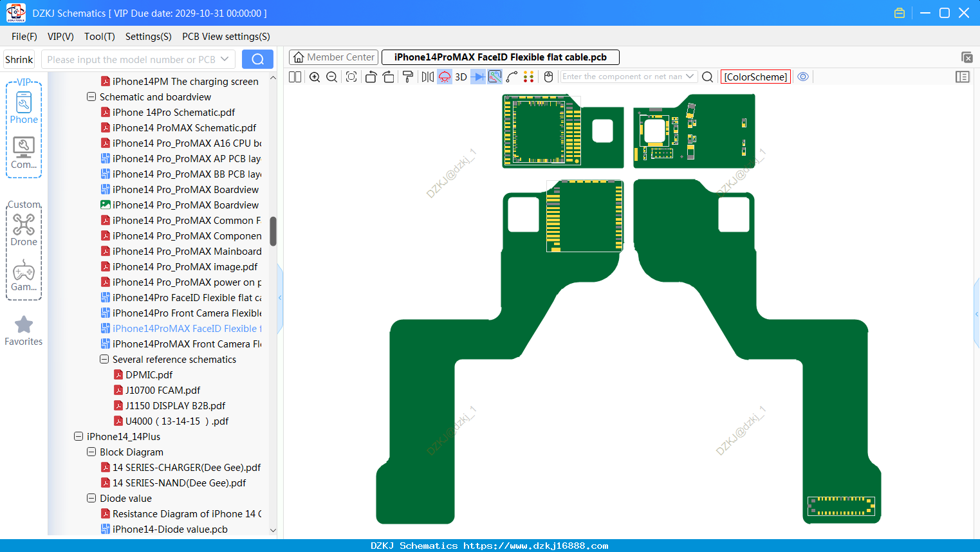Switch to the Member Center tab
Image resolution: width=980 pixels, height=552 pixels.
[334, 57]
